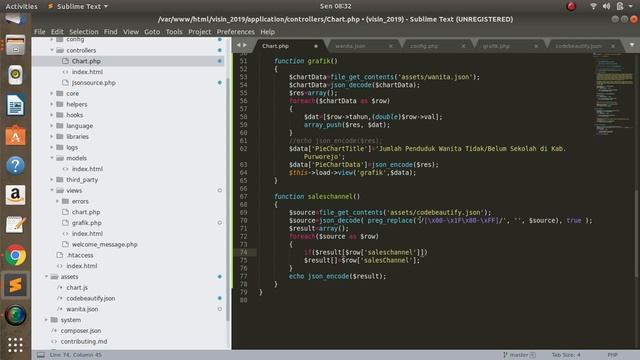Open chart.js in the assets folder

coord(77,288)
